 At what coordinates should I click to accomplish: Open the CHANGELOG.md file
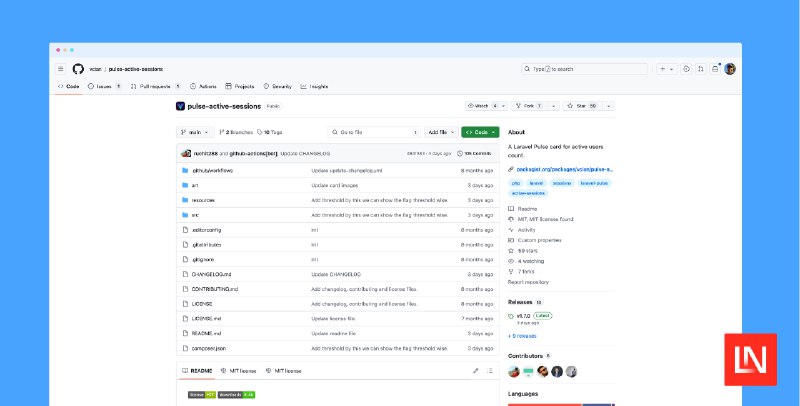211,274
